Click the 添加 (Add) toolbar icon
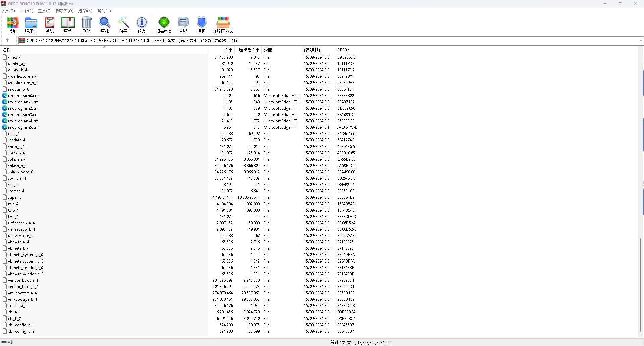The image size is (644, 346). [13, 25]
